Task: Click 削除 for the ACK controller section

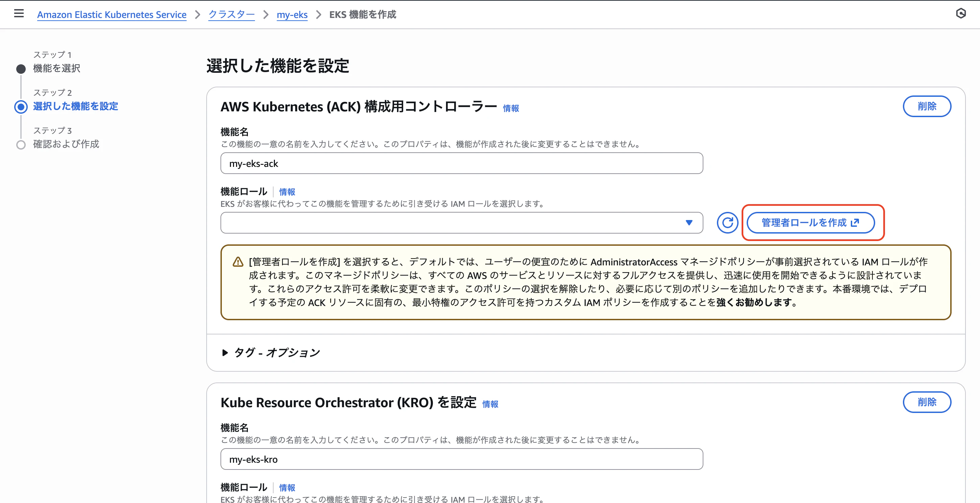Action: tap(927, 107)
